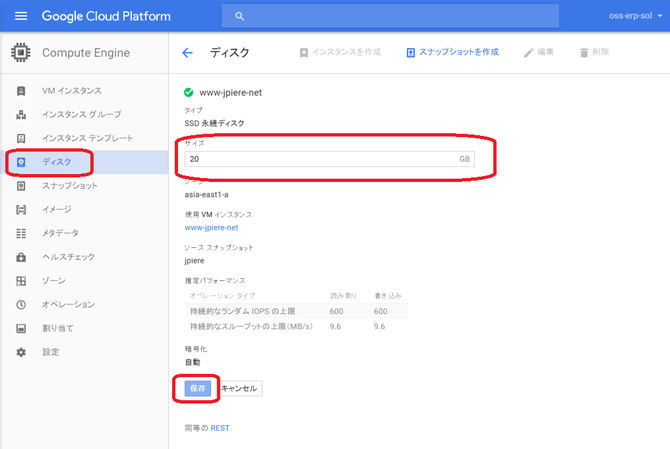This screenshot has height=449, width=670.
Task: Click the ディスク page title
Action: click(229, 53)
